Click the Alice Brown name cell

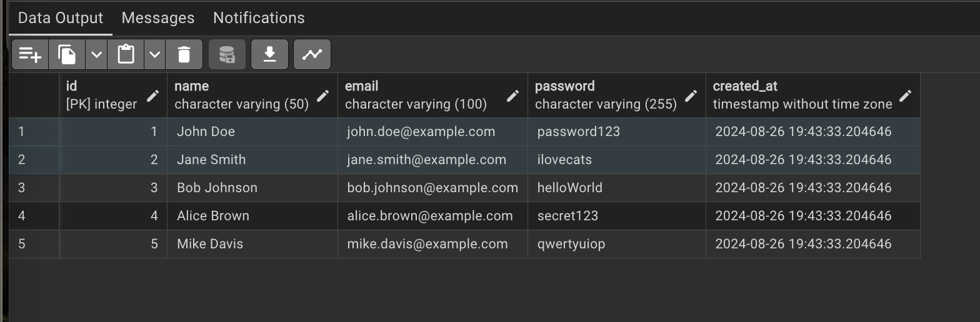point(213,216)
